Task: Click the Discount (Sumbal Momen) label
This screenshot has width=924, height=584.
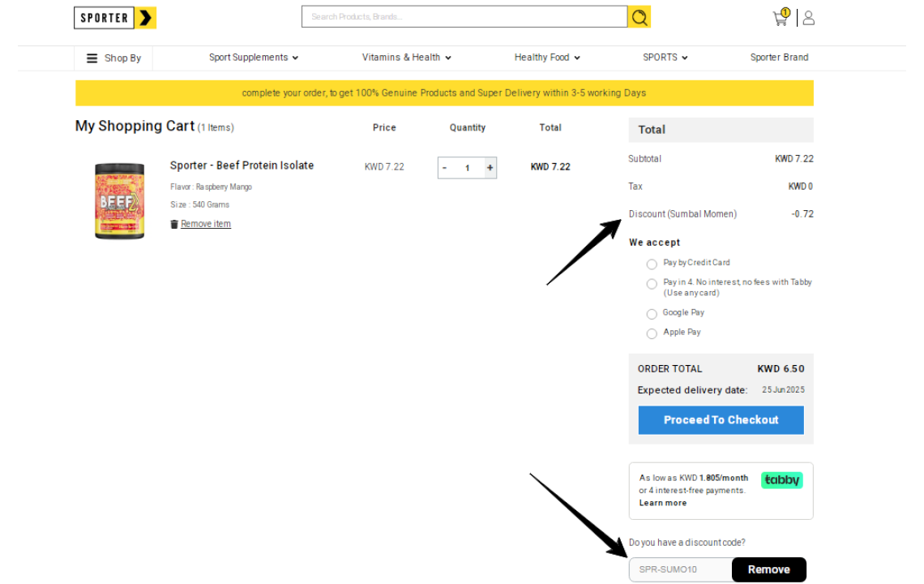Action: click(682, 214)
